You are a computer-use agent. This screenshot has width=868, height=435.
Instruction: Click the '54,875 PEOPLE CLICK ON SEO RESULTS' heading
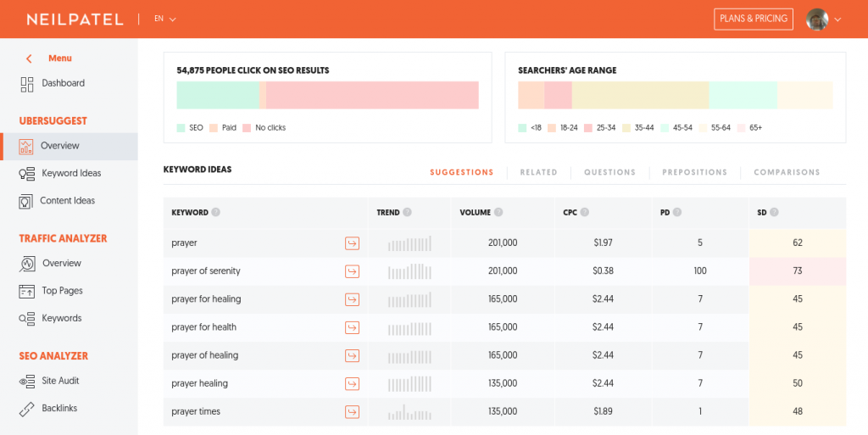point(253,70)
